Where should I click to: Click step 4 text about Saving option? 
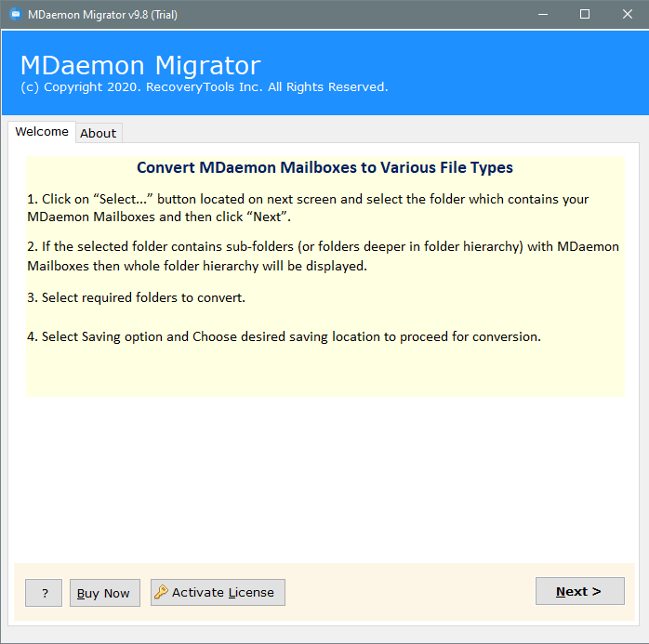[284, 336]
